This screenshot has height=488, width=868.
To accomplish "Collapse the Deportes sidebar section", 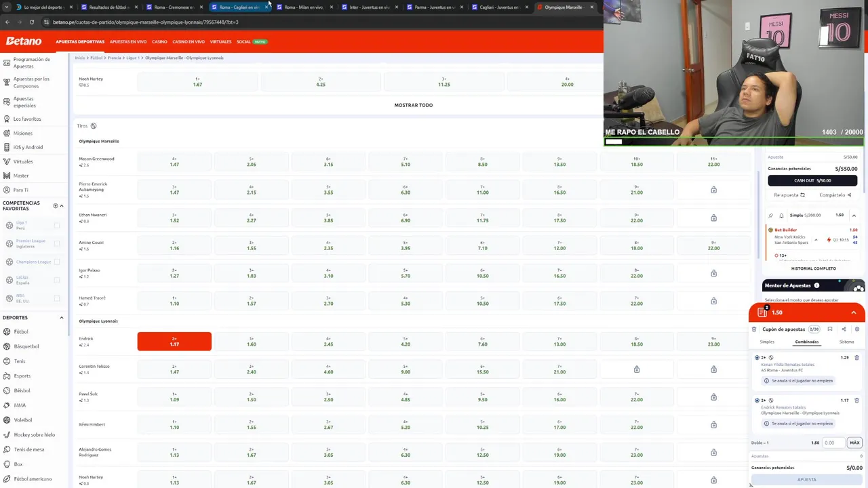I will 62,317.
